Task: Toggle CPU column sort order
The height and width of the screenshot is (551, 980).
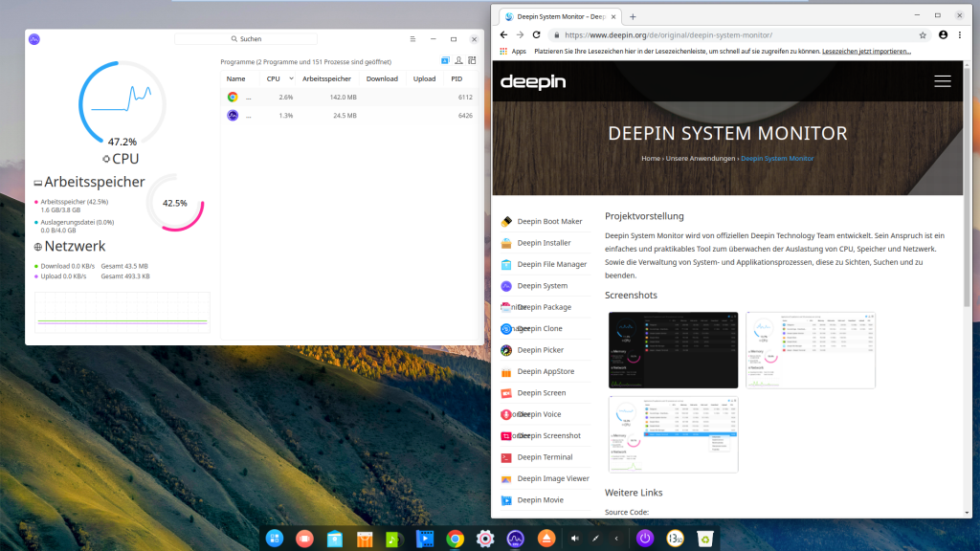Action: pyautogui.click(x=274, y=78)
